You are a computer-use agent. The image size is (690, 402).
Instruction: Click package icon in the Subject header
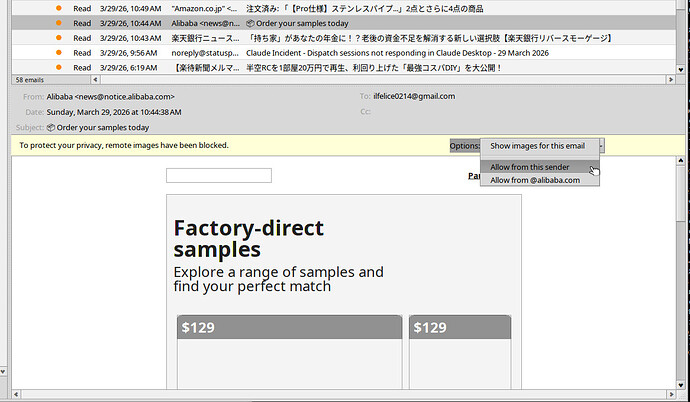pos(51,128)
